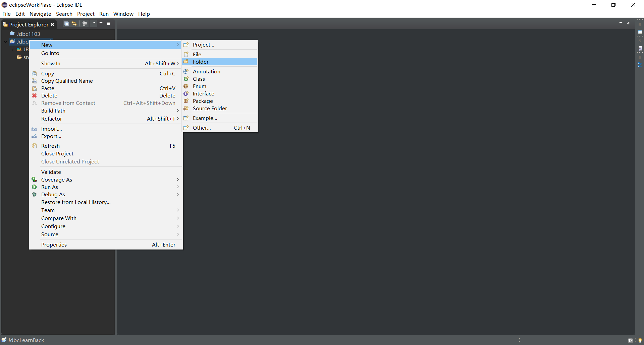
Task: Close the Project Explorer tab
Action: pyautogui.click(x=53, y=24)
